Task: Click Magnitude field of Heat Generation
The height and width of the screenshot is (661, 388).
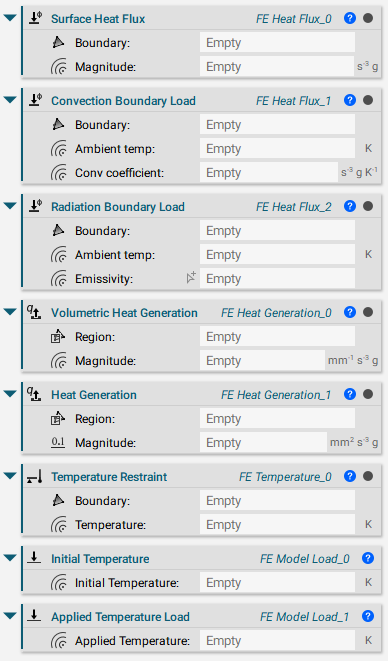Action: (263, 443)
